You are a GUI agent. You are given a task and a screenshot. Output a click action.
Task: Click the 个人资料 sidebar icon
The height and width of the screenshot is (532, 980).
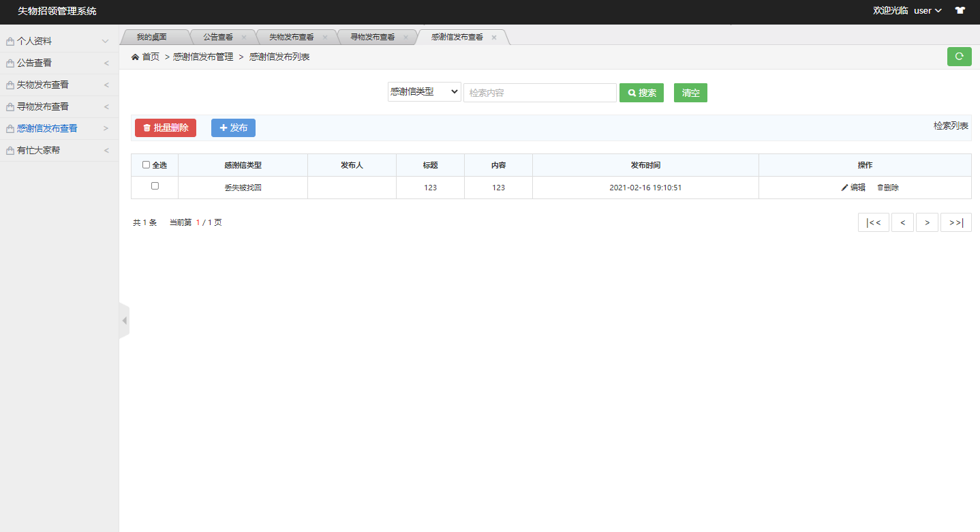click(10, 40)
